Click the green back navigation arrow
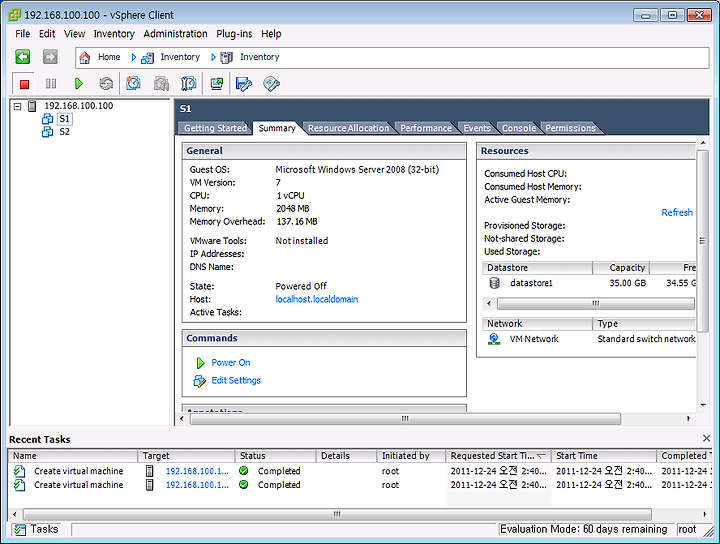Viewport: 720px width, 544px height. [22, 57]
